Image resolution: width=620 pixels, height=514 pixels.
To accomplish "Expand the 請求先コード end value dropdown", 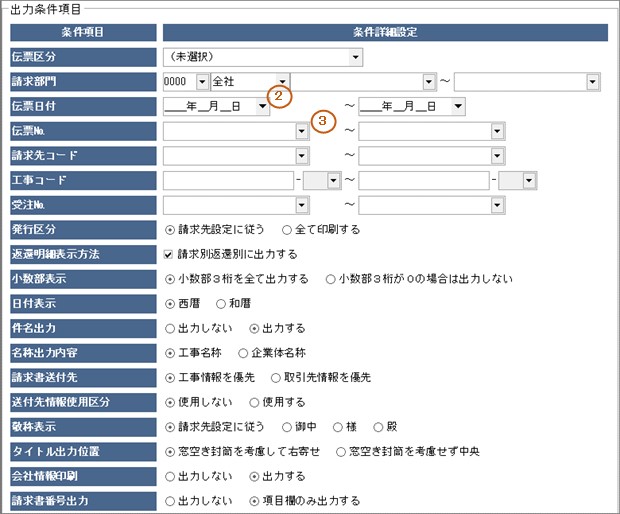I will click(x=497, y=155).
